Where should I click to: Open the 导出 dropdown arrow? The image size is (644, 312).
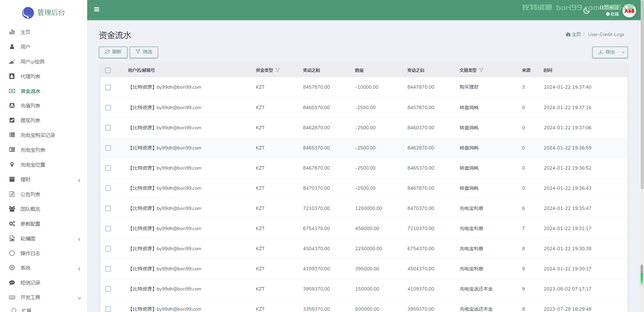[623, 52]
